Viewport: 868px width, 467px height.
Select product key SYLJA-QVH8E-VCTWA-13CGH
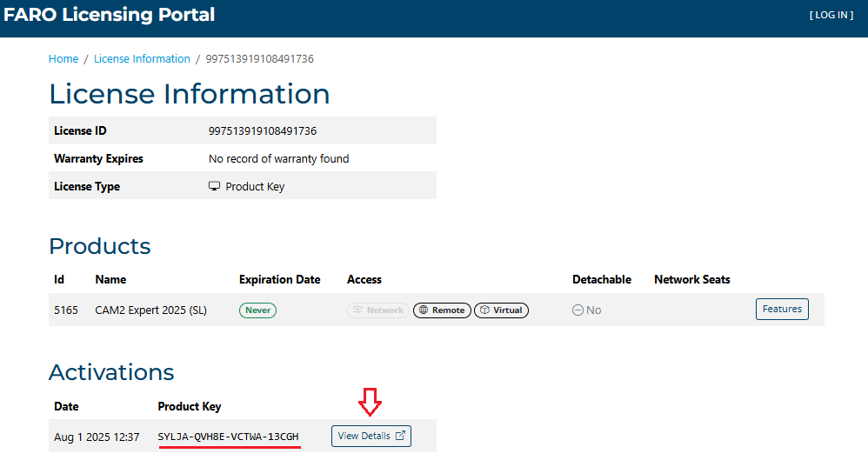pyautogui.click(x=228, y=437)
